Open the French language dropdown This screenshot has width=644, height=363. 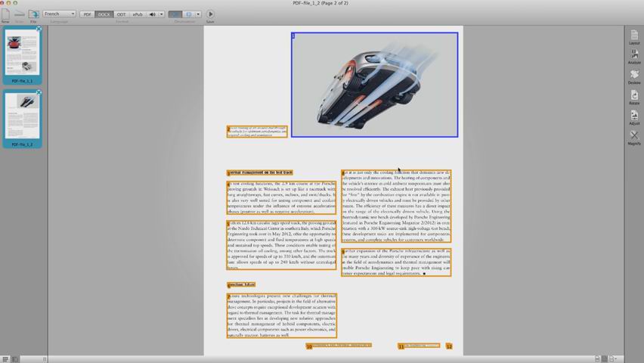[59, 14]
